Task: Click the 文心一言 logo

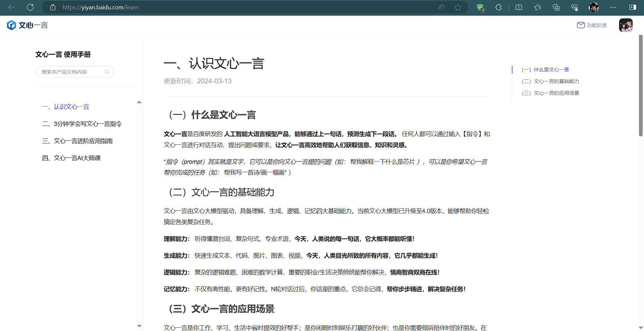Action: pyautogui.click(x=27, y=25)
